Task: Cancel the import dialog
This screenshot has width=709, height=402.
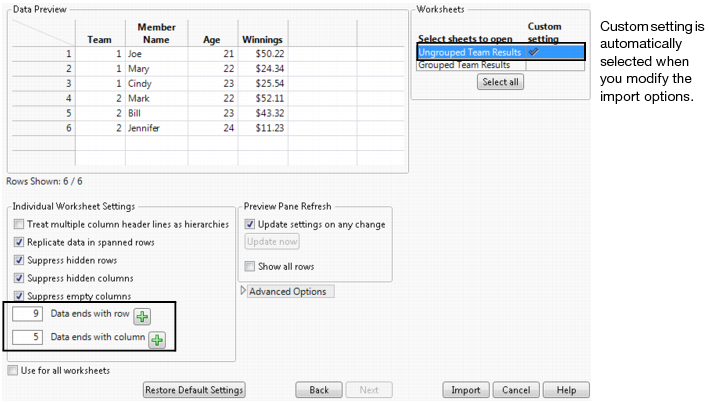Action: tap(517, 390)
